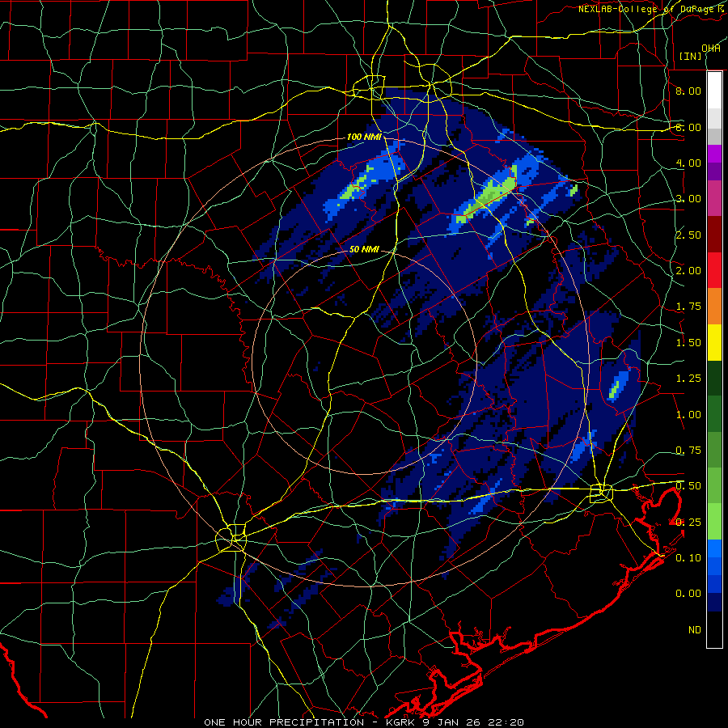Image resolution: width=728 pixels, height=728 pixels.
Task: Pick the darkest green swatch beside 1.25
Action: pyautogui.click(x=714, y=378)
